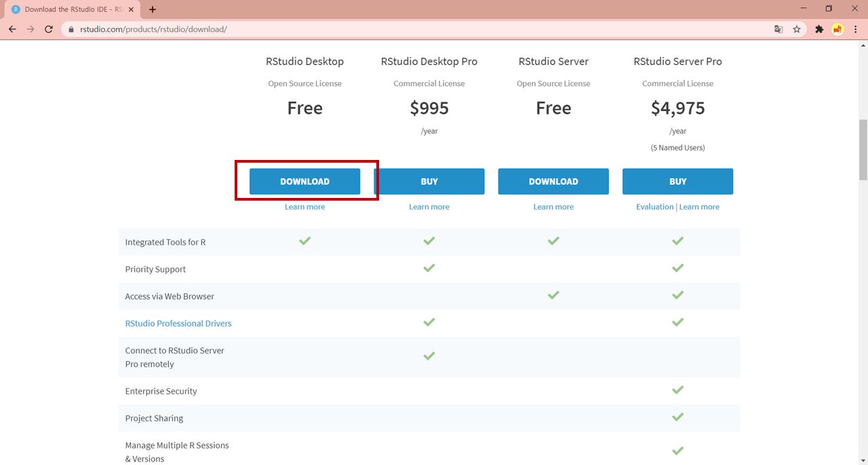Image resolution: width=868 pixels, height=465 pixels.
Task: Click checkmark for Desktop Integrated Tools
Action: (x=304, y=241)
